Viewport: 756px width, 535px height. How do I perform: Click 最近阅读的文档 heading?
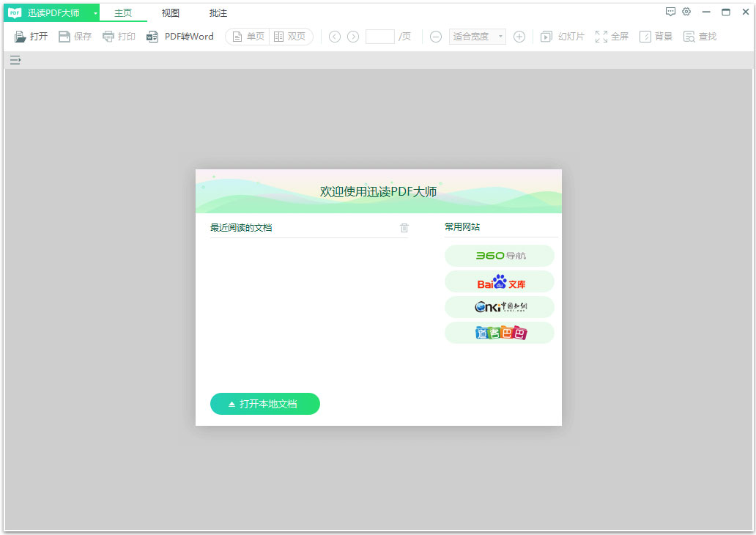[x=241, y=228]
